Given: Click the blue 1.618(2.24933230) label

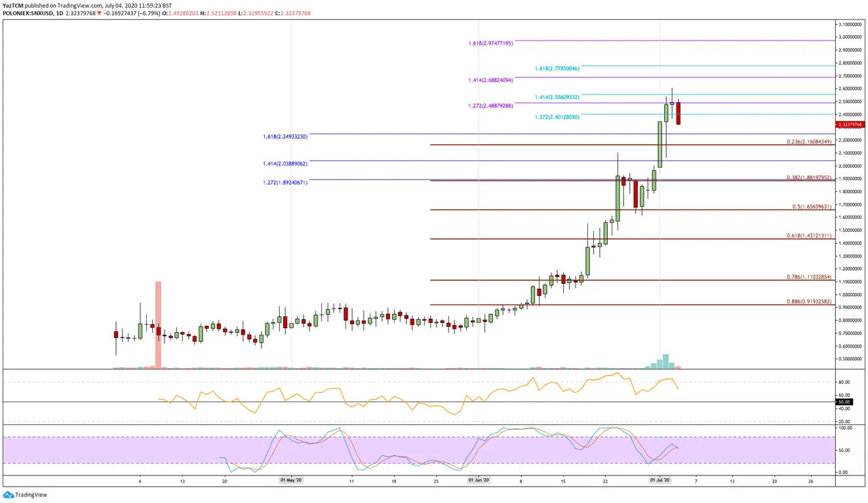Looking at the screenshot, I should coord(286,136).
